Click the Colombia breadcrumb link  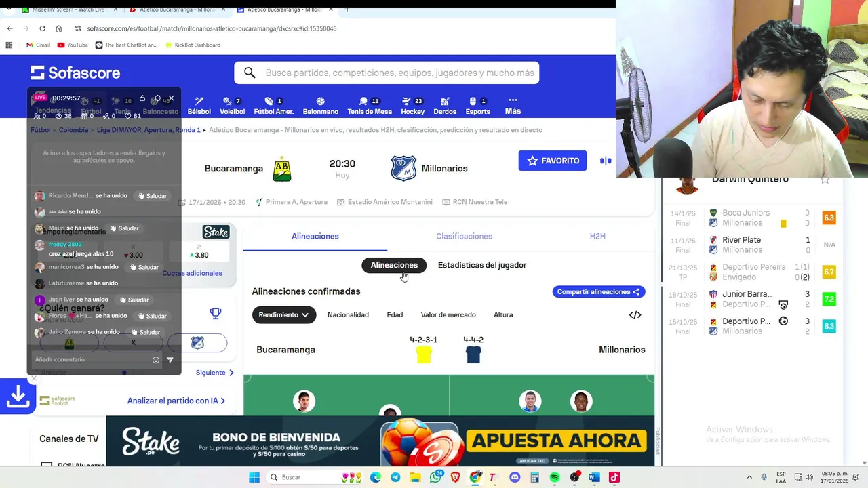[73, 130]
